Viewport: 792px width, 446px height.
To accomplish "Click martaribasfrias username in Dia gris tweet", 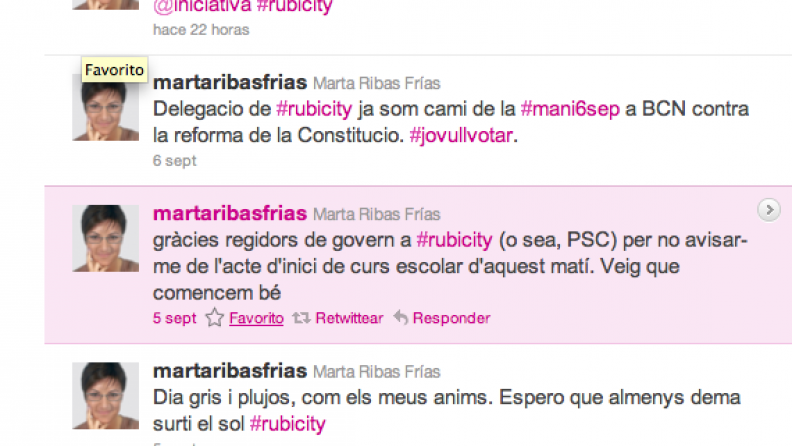I will (x=230, y=371).
